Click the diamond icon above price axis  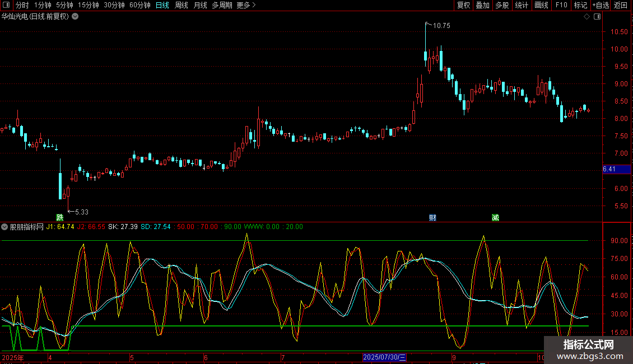click(587, 17)
